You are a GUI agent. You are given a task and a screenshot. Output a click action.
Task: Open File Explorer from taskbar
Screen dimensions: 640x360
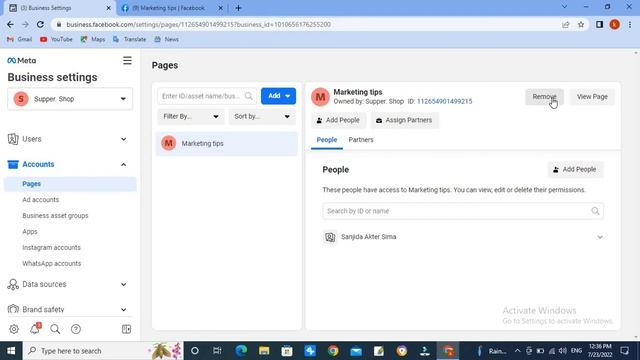264,351
